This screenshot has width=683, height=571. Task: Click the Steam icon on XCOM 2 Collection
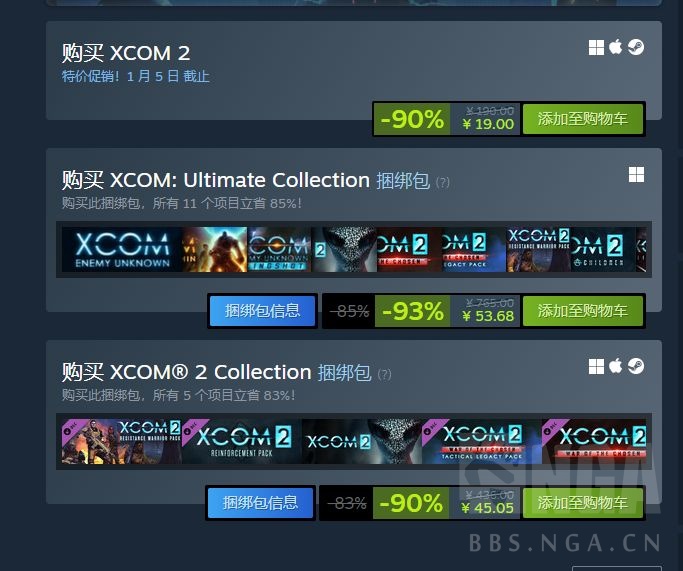coord(636,366)
